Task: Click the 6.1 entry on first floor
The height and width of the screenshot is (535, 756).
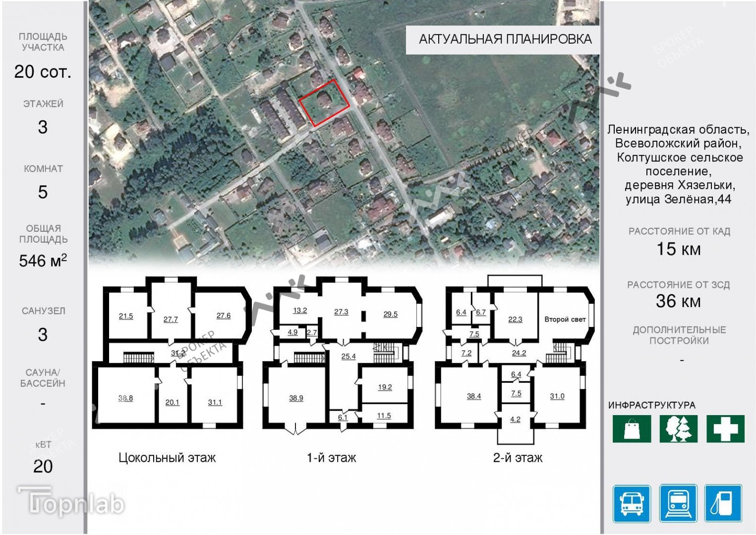Action: pos(343,417)
